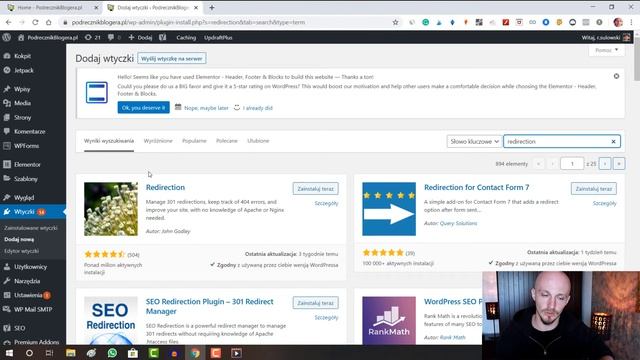Click Wyślij wtyczkę na serwer button
640x360 pixels.
coord(172,58)
